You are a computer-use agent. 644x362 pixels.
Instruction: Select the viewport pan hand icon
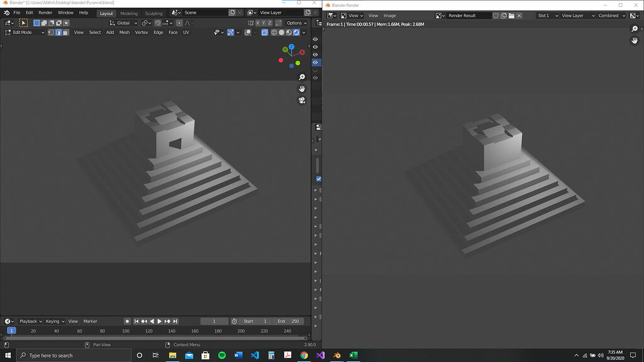point(302,89)
